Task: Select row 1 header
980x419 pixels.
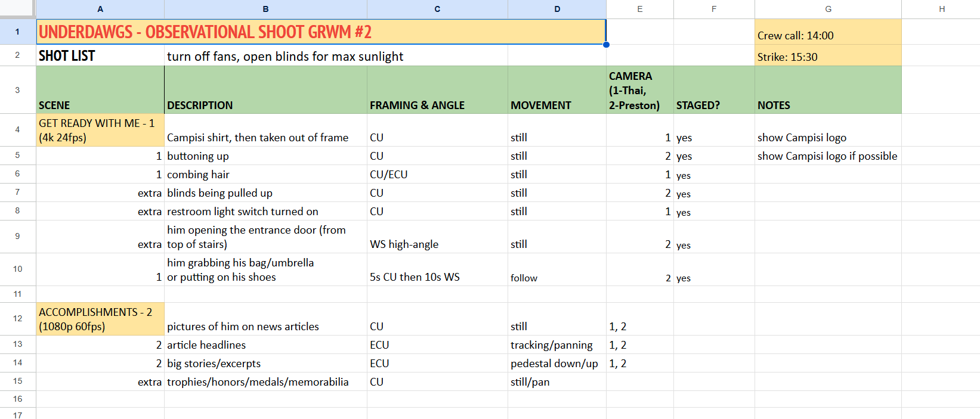Action: [x=18, y=32]
